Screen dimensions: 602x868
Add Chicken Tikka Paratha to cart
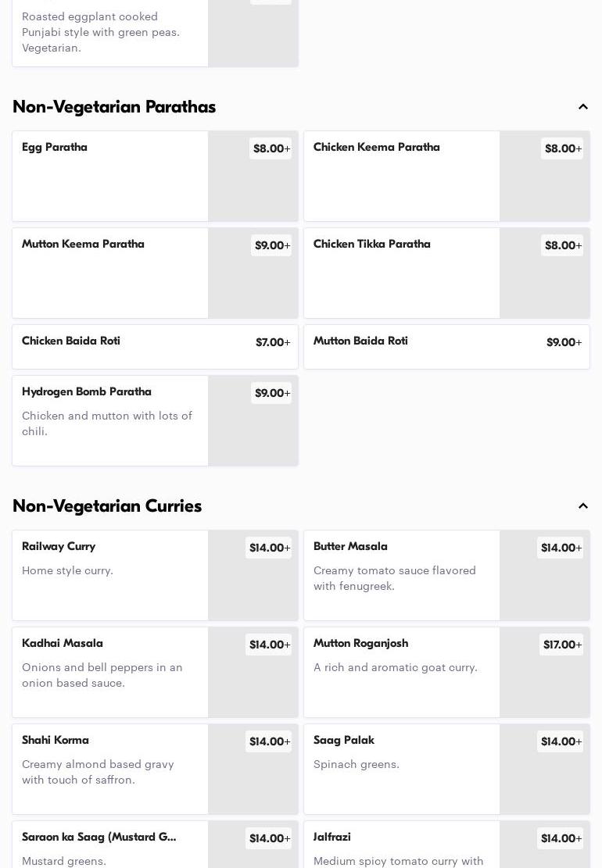click(562, 245)
